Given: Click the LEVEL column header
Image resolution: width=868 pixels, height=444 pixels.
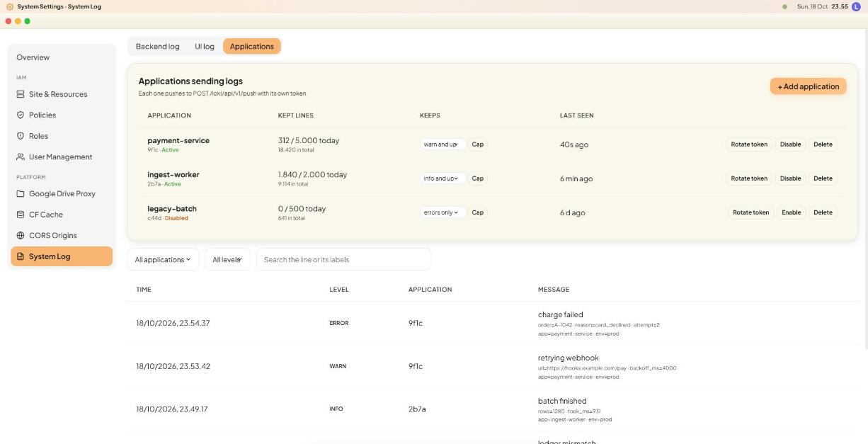Looking at the screenshot, I should [339, 290].
